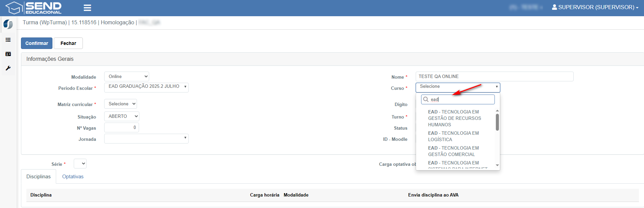The image size is (644, 208).
Task: Select EAD - Tecnologia em Logística option
Action: coord(453,136)
